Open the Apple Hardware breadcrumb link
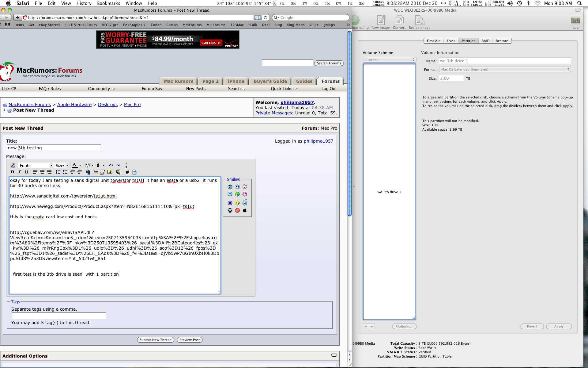The image size is (588, 368). pyautogui.click(x=74, y=105)
